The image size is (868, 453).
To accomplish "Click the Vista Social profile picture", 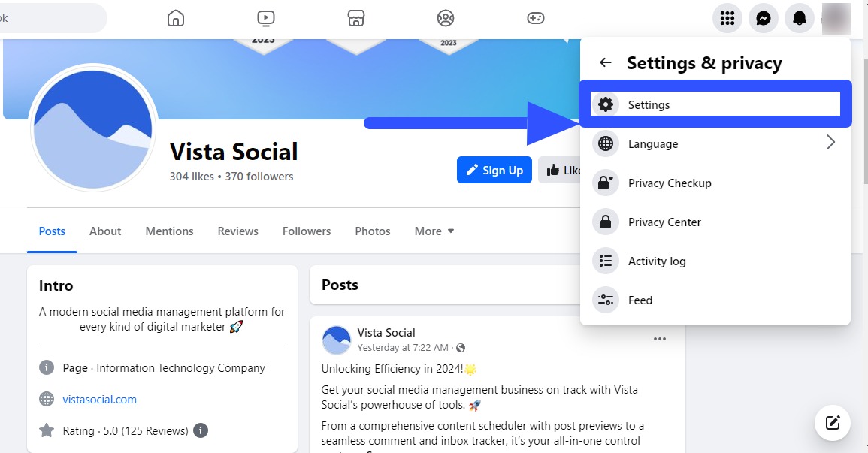I will [93, 128].
